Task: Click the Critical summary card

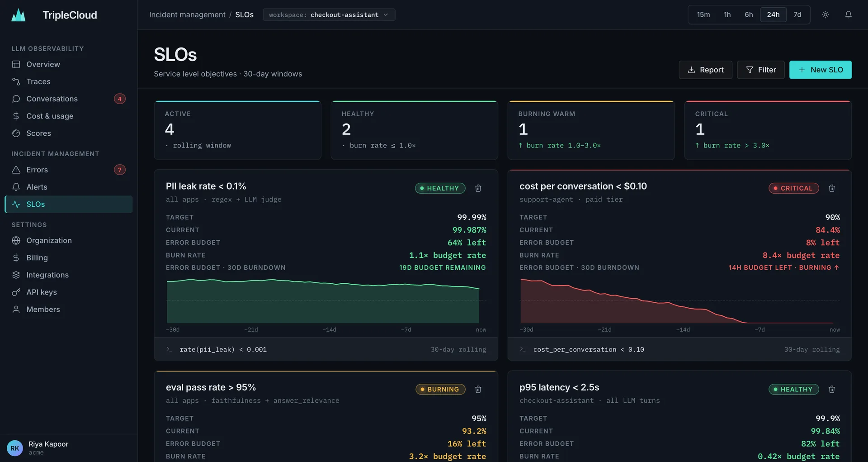Action: [768, 130]
